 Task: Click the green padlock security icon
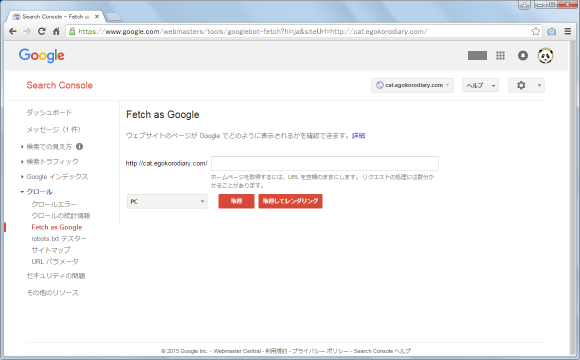(x=72, y=31)
